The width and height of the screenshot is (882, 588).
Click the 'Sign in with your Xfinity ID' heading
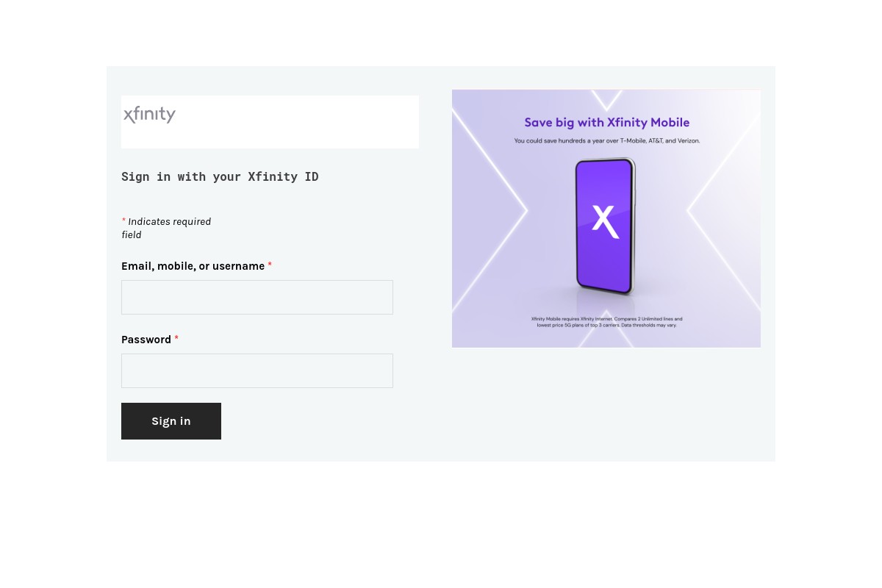220,176
